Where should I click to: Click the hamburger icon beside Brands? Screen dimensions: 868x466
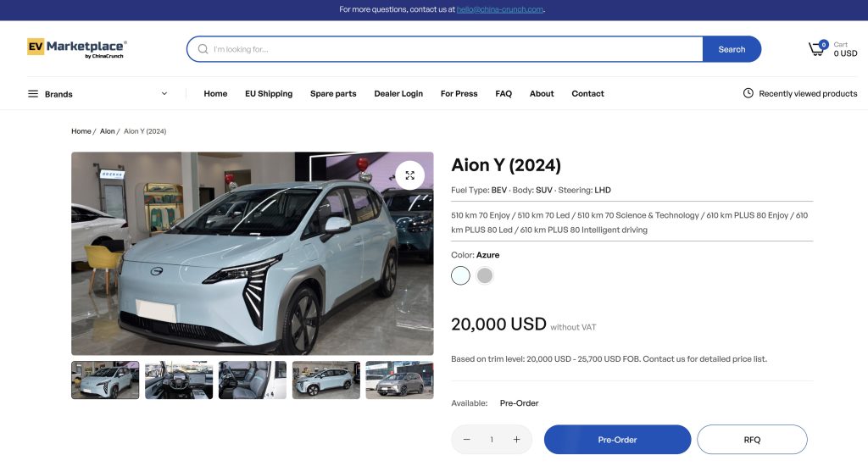(33, 94)
